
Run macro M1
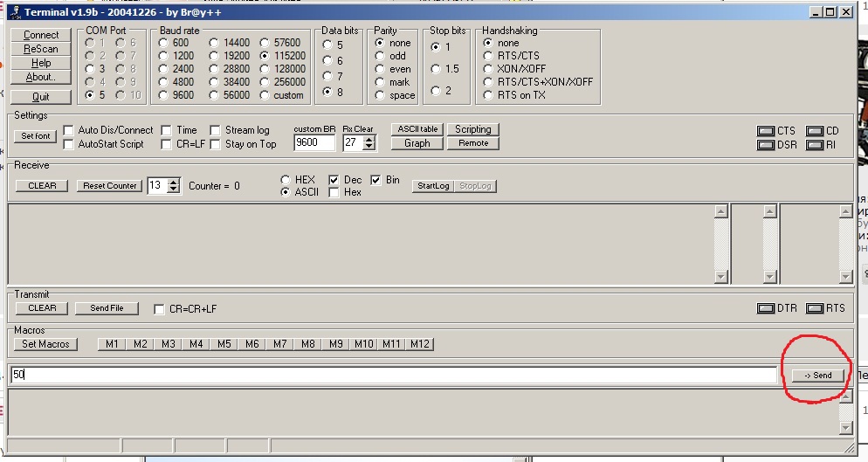[112, 344]
